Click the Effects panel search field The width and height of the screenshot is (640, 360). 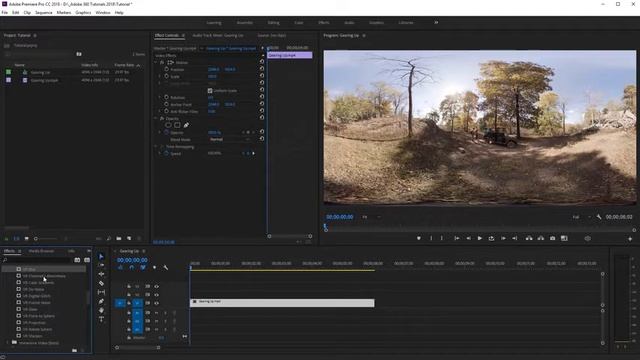tap(37, 260)
